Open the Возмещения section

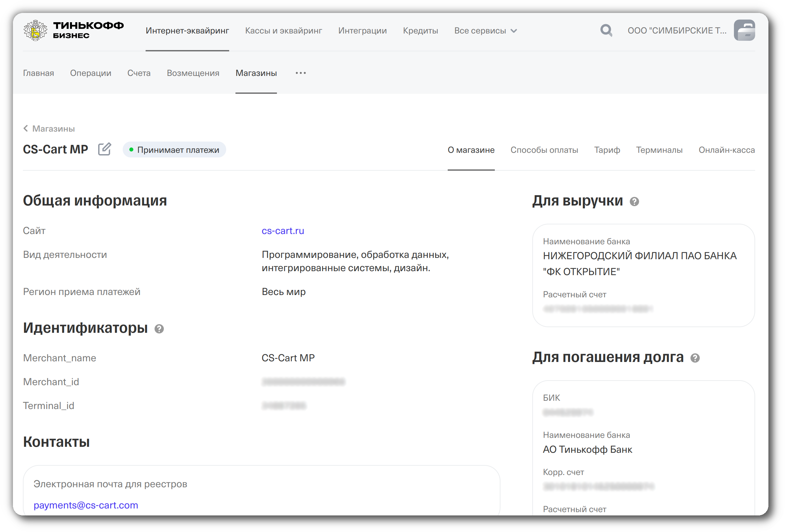(193, 73)
